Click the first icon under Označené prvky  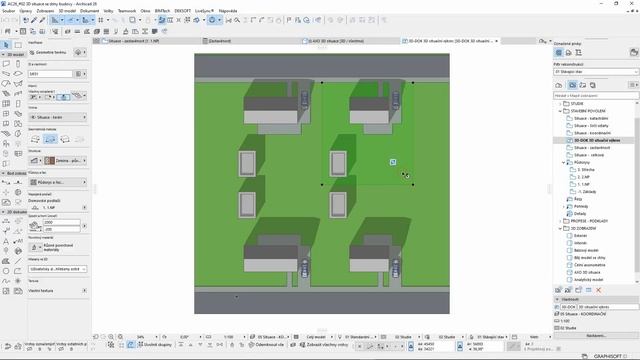[559, 52]
